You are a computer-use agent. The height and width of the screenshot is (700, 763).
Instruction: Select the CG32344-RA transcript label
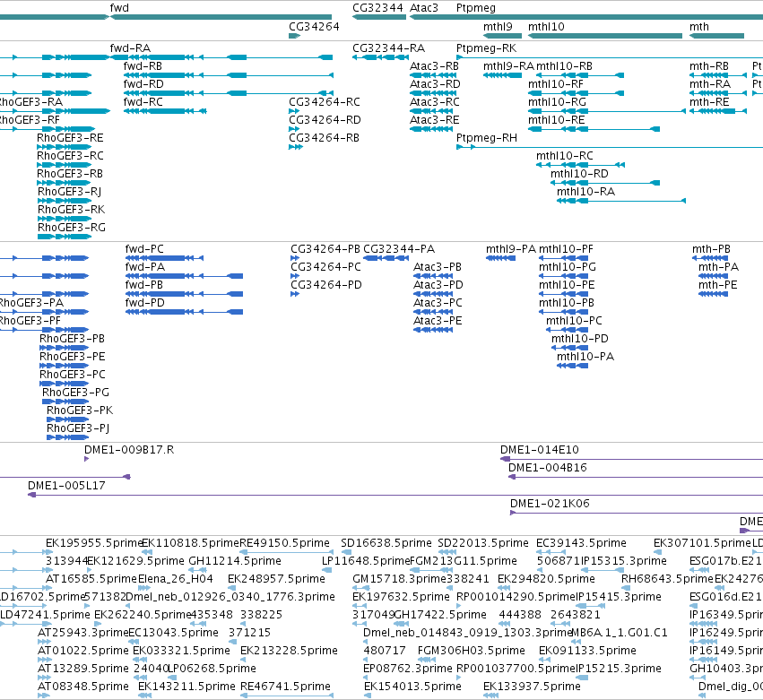(x=388, y=48)
